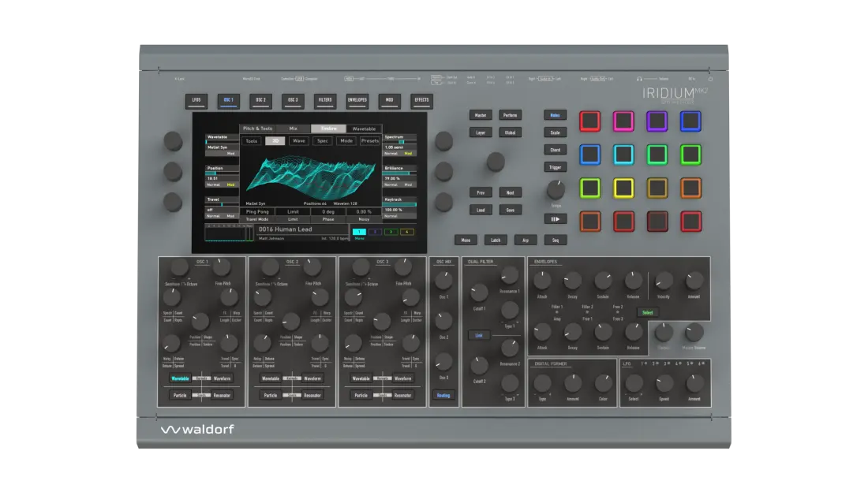This screenshot has height=488, width=868.
Task: Select the 3D view sub-tab
Action: click(x=275, y=141)
